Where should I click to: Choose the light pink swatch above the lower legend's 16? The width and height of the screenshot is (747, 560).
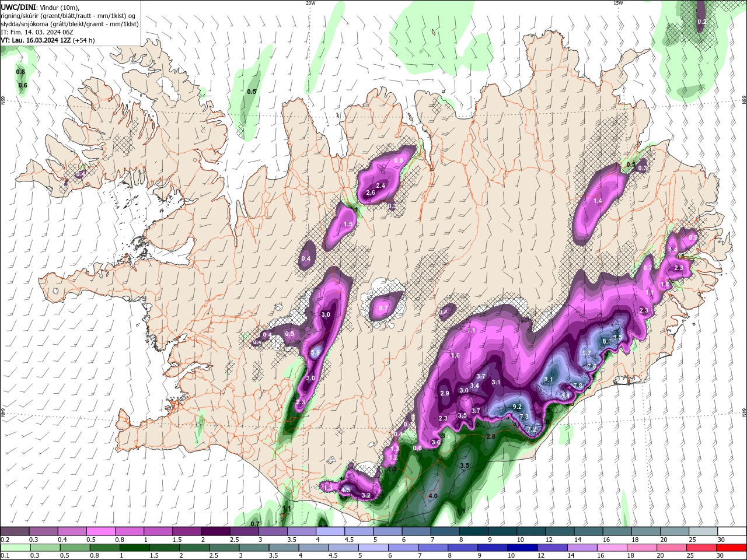pos(611,548)
